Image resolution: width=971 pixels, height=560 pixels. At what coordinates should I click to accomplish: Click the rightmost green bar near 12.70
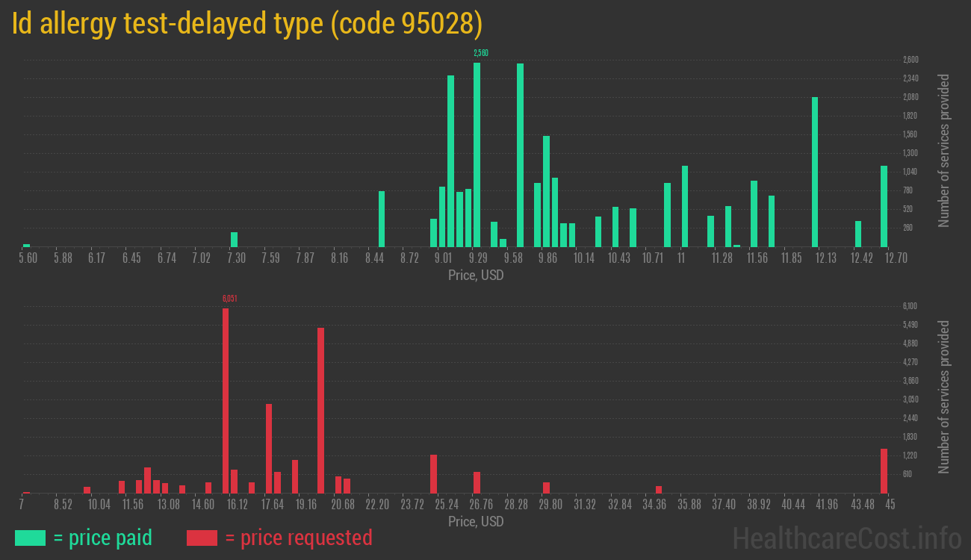click(x=884, y=206)
